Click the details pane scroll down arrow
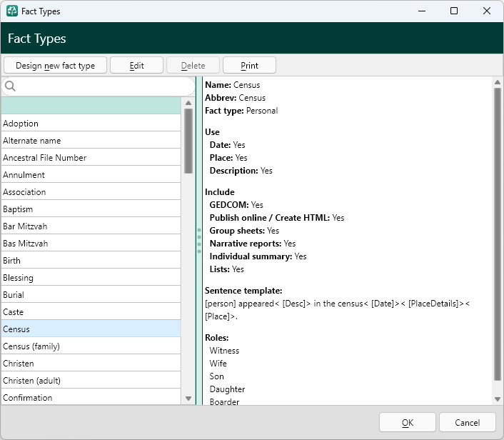504x440 pixels. 498,399
